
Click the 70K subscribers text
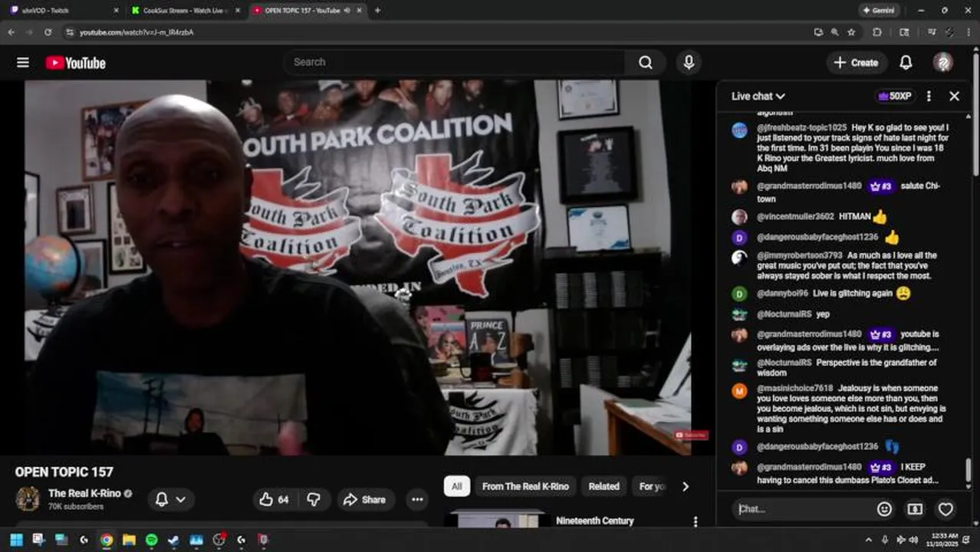pos(76,507)
